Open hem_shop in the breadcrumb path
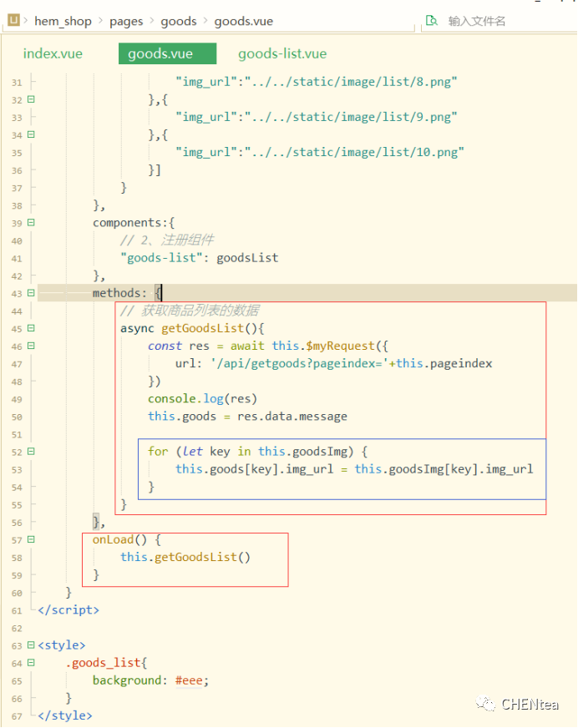578x728 pixels. (63, 22)
